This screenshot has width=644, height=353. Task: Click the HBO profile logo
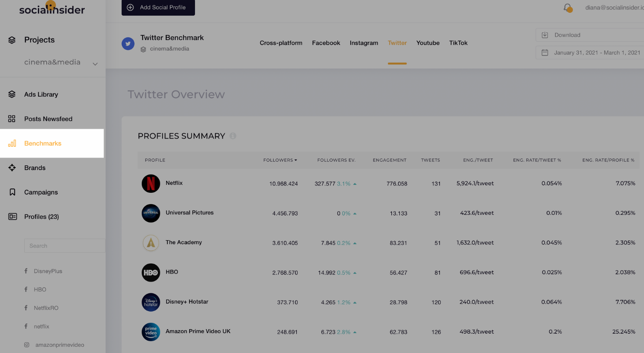151,273
